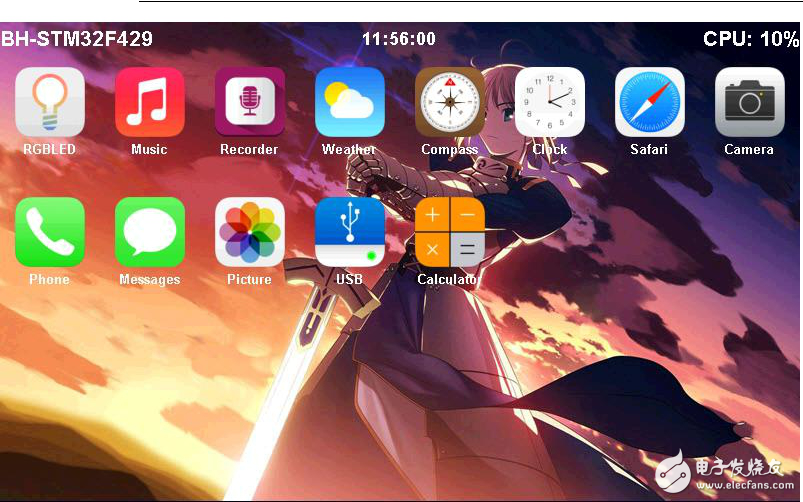
Task: Launch the Music app icon
Action: click(149, 102)
